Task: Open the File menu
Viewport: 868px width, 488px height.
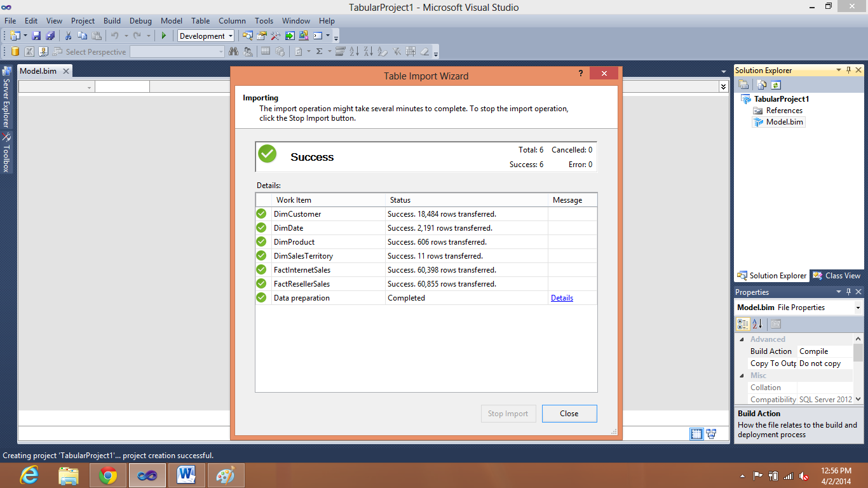Action: click(x=10, y=21)
